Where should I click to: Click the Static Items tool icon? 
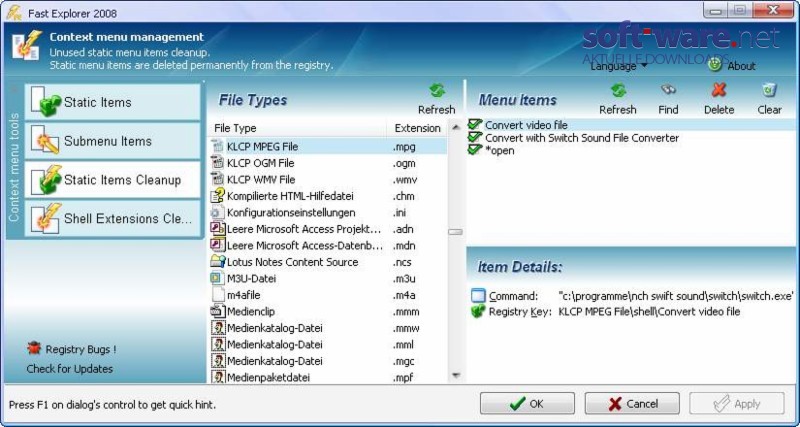click(x=45, y=102)
